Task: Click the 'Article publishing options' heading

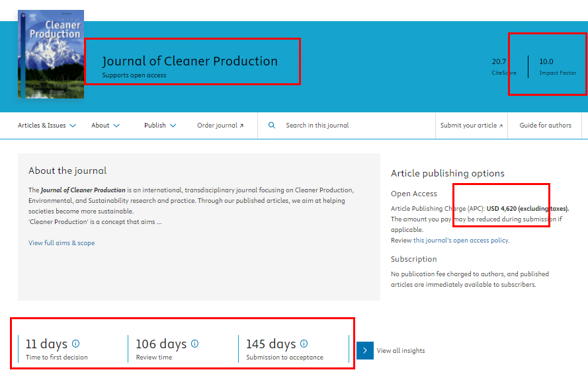Action: tap(447, 173)
